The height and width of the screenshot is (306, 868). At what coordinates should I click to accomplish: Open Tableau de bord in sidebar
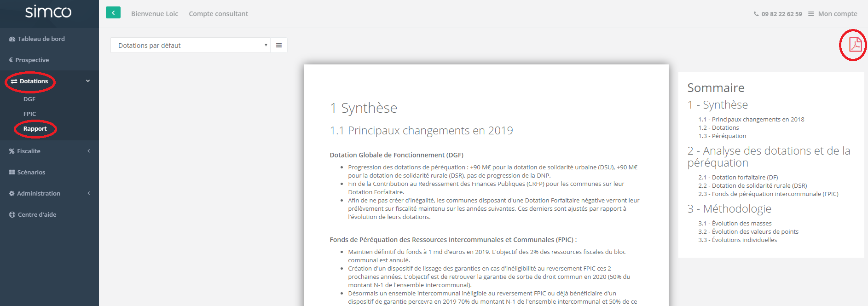click(41, 39)
